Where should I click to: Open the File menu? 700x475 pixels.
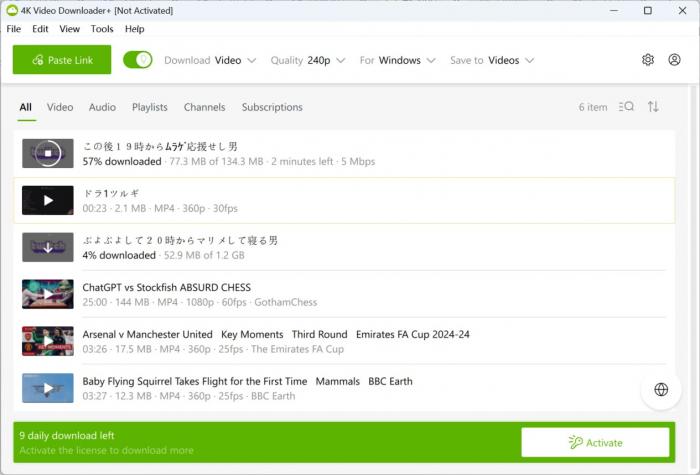pos(14,29)
